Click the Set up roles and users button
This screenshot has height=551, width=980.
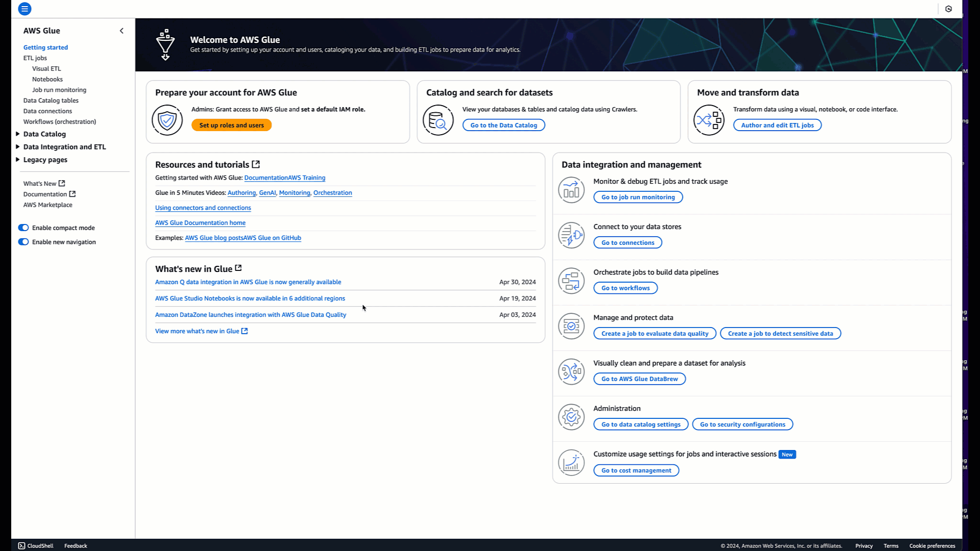coord(232,125)
